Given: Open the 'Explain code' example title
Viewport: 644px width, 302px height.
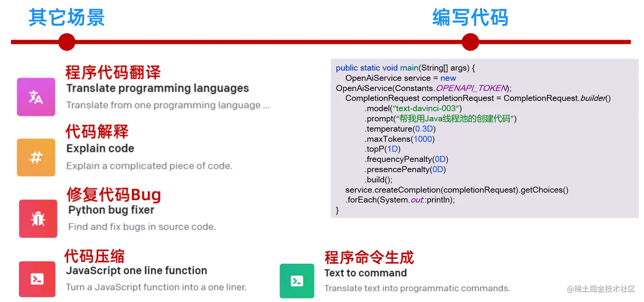Looking at the screenshot, I should point(100,148).
